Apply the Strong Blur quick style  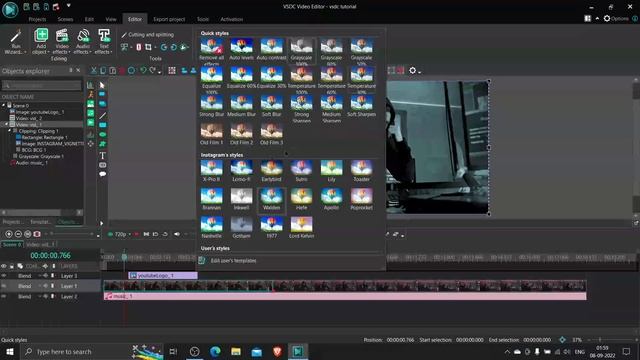211,106
